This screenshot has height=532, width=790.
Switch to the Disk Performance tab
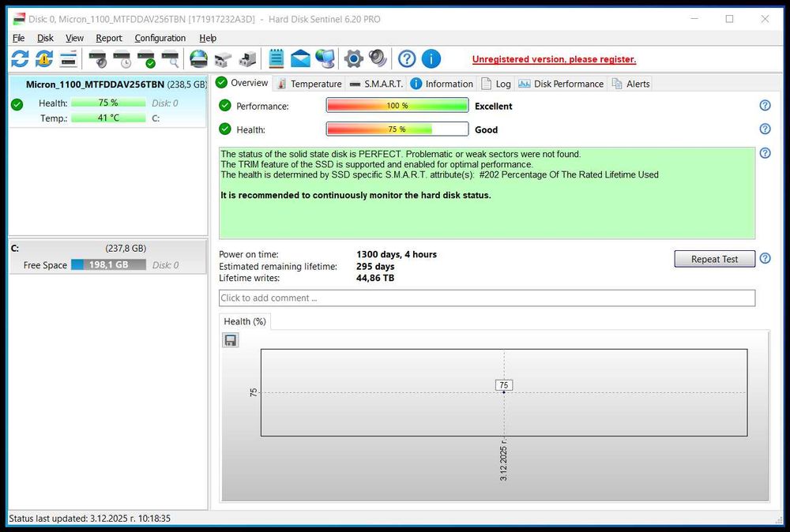(x=561, y=84)
